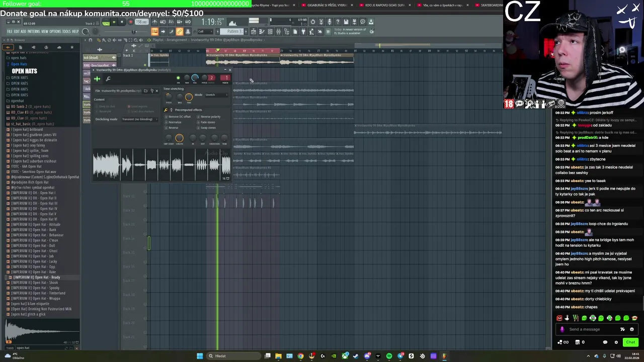Select the [IMPERIUM II] Open Hat - Ready sample
The height and width of the screenshot is (362, 644).
(x=37, y=278)
